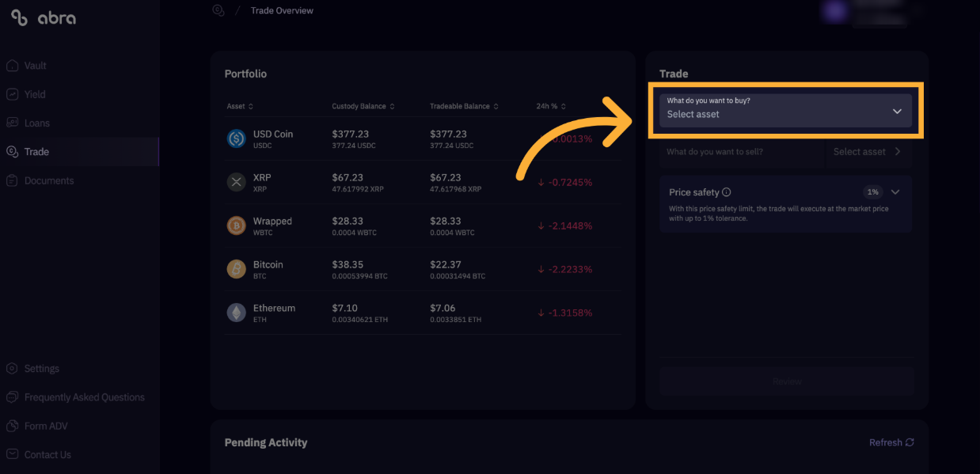980x474 pixels.
Task: Sort by the 24h % column
Action: tap(551, 106)
